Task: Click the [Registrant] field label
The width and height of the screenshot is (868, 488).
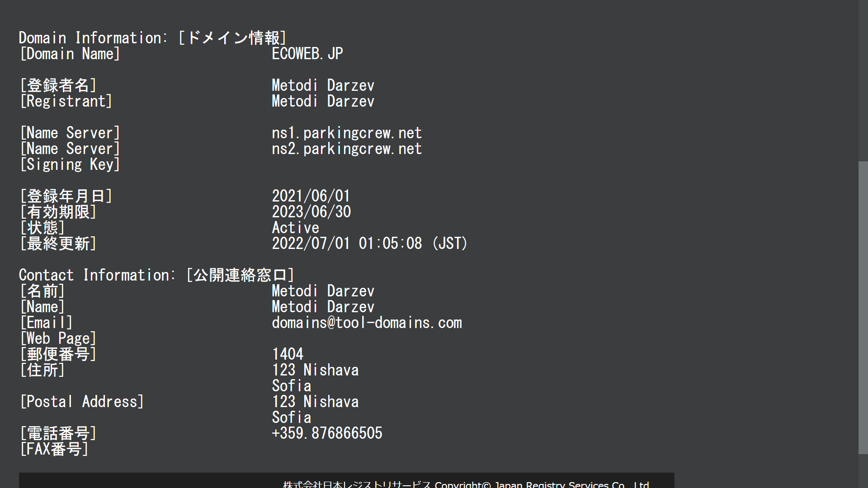Action: click(66, 101)
